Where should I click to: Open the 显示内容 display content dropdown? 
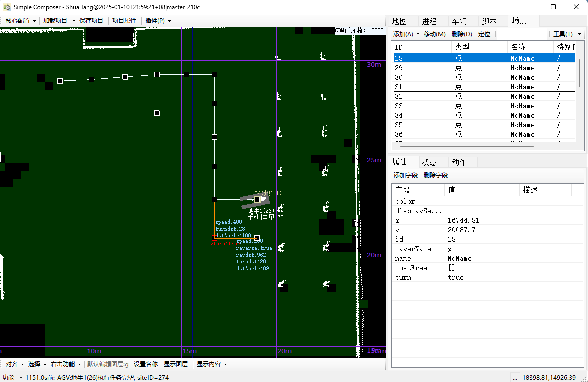coord(211,364)
